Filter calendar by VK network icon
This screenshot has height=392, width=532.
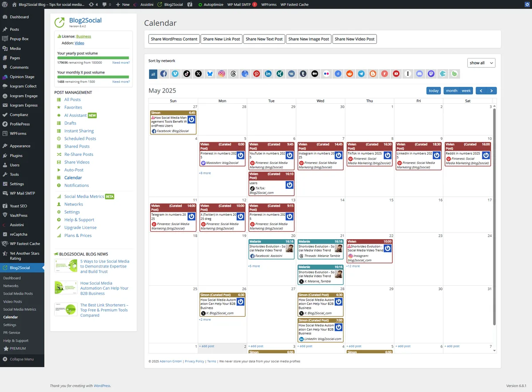pyautogui.click(x=292, y=74)
